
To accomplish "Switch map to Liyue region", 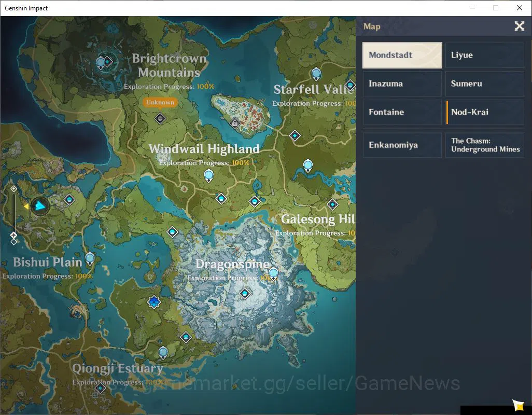I will 484,56.
